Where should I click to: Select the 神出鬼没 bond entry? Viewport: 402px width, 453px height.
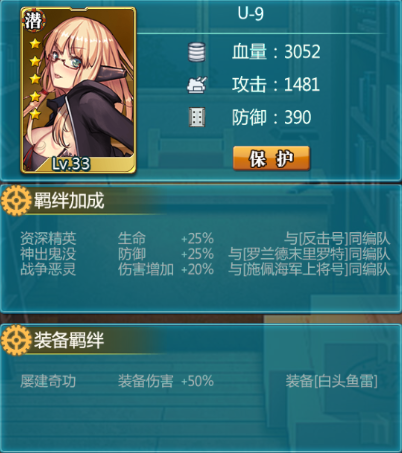(48, 254)
